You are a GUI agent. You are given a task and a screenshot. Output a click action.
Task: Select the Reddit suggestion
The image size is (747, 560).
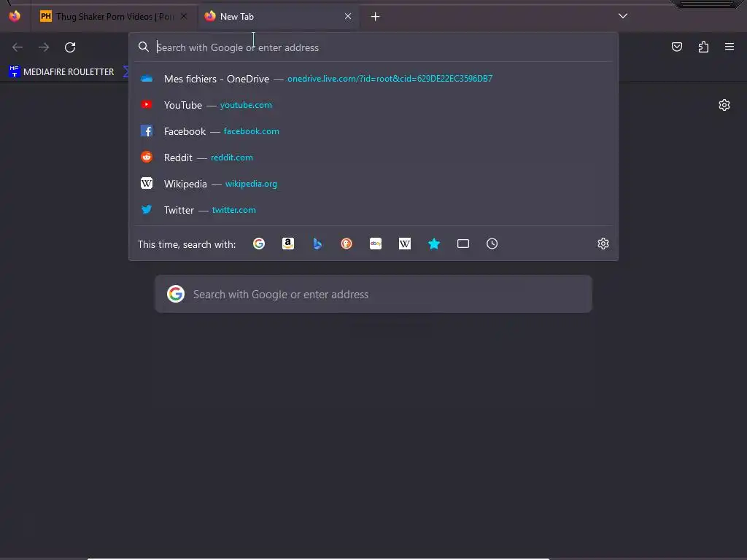coord(373,157)
